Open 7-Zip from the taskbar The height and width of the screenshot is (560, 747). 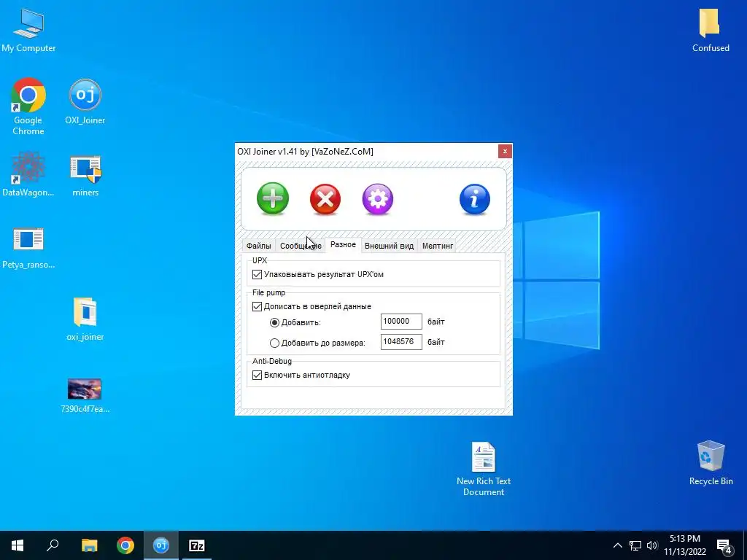pos(197,545)
